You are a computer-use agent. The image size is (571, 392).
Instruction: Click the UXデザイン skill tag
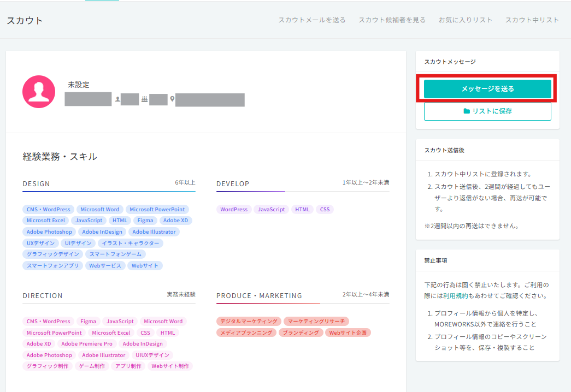tap(40, 243)
